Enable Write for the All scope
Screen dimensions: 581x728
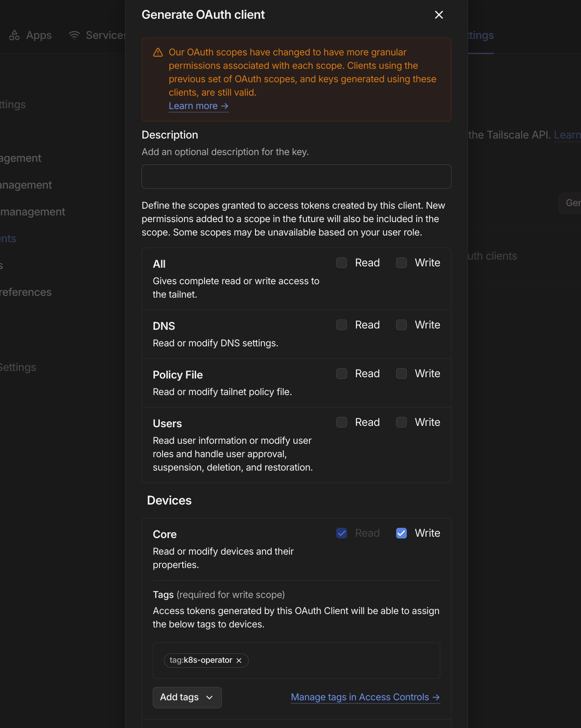tap(401, 263)
